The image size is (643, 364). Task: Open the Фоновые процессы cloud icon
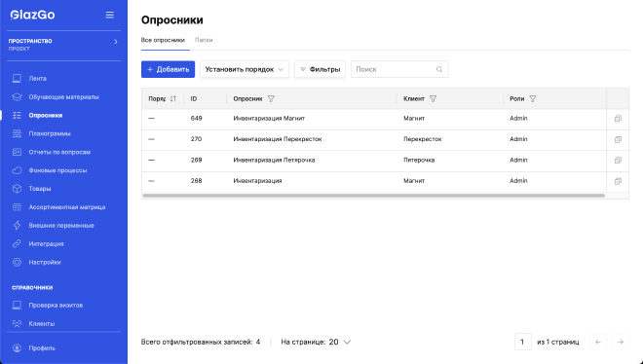(x=17, y=170)
